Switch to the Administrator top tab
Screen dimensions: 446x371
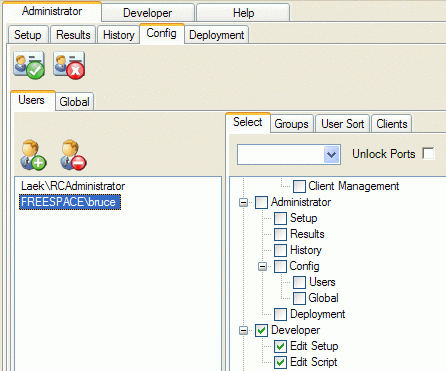[x=52, y=11]
